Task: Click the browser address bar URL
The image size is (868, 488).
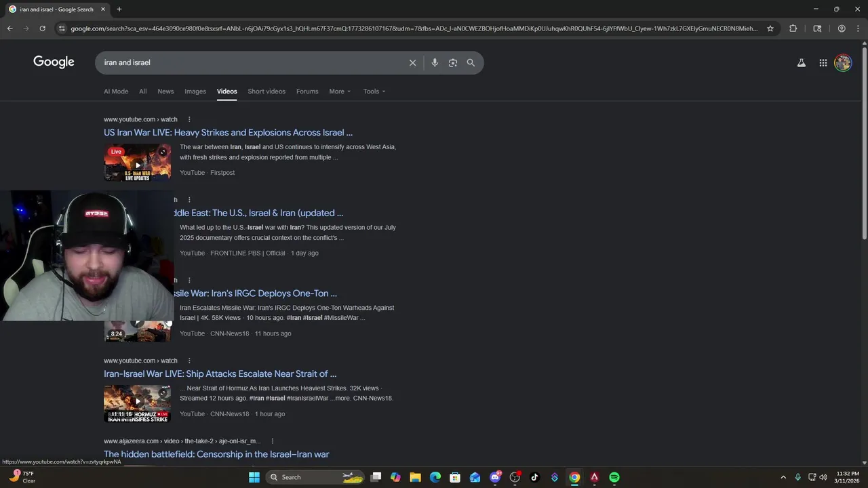Action: (414, 28)
